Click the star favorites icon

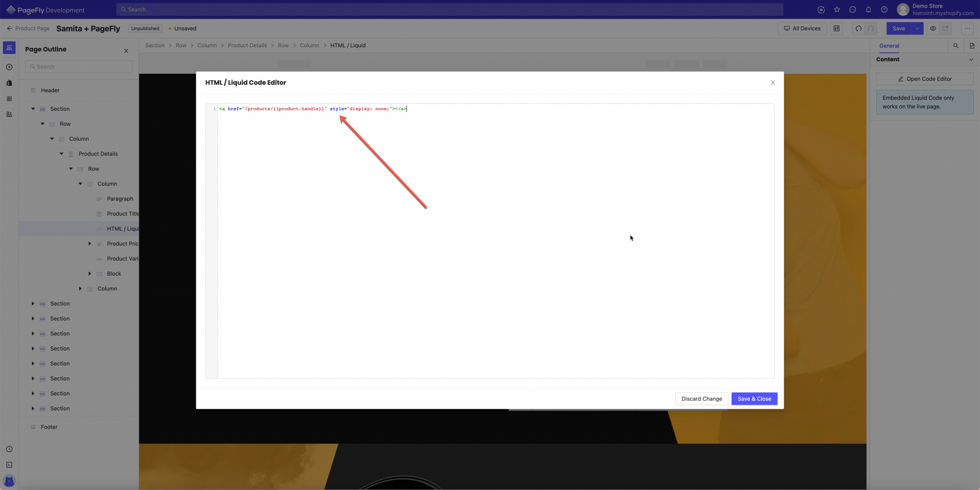click(x=836, y=10)
